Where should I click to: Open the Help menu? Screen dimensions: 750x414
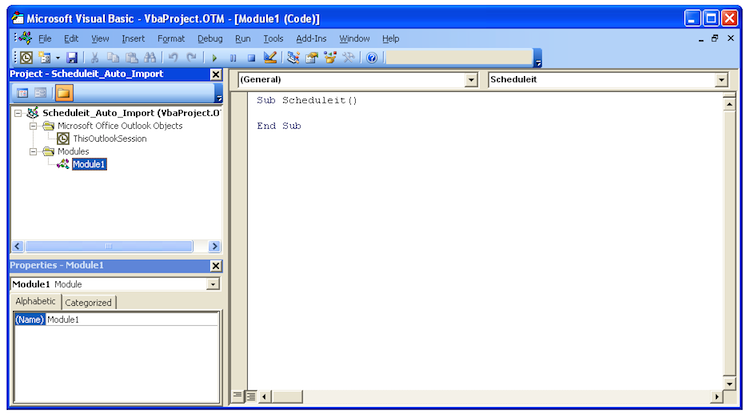coord(390,39)
